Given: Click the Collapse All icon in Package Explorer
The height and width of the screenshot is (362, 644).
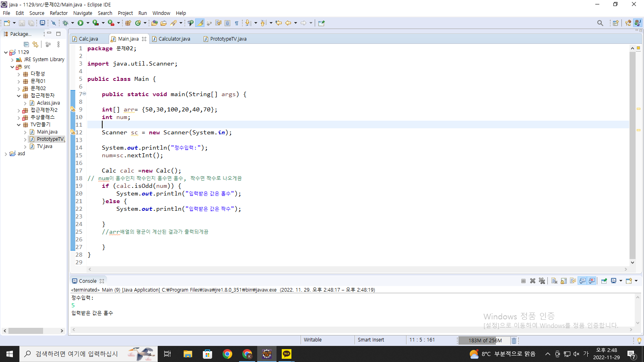Looking at the screenshot, I should coord(26,44).
